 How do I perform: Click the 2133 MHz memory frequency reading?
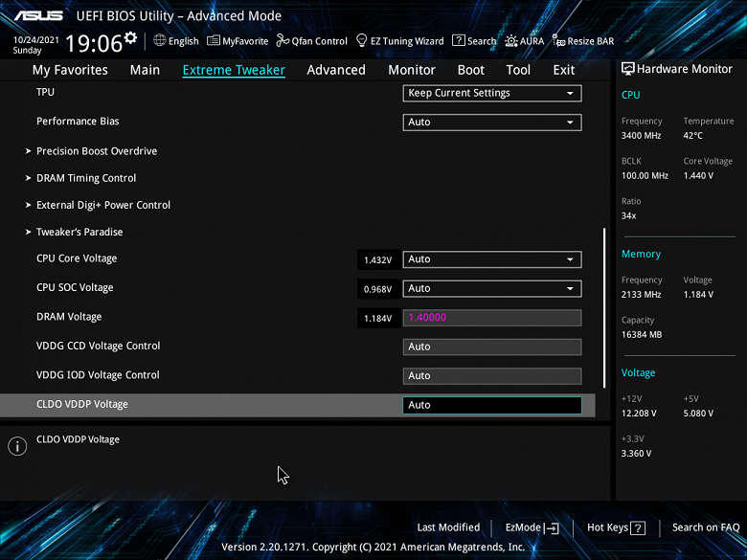click(x=642, y=295)
